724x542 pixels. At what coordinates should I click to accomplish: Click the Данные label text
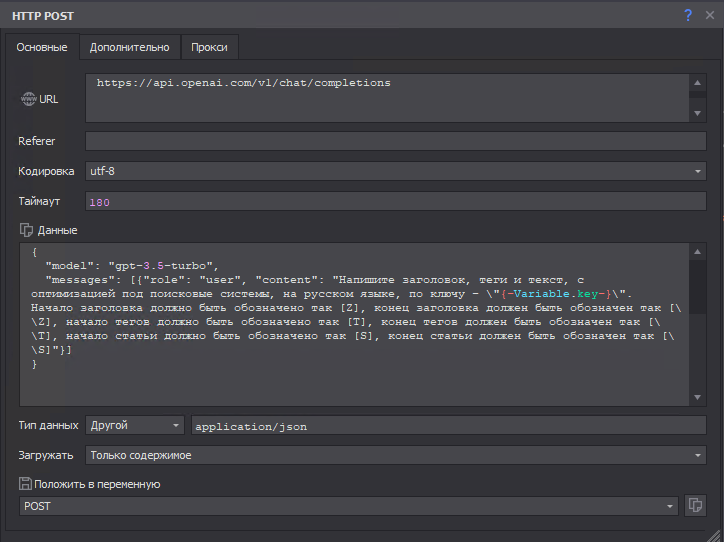pos(57,230)
